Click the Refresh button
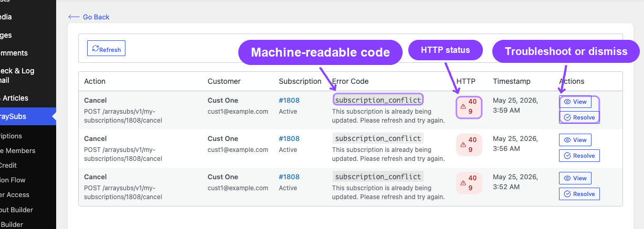 [106, 48]
